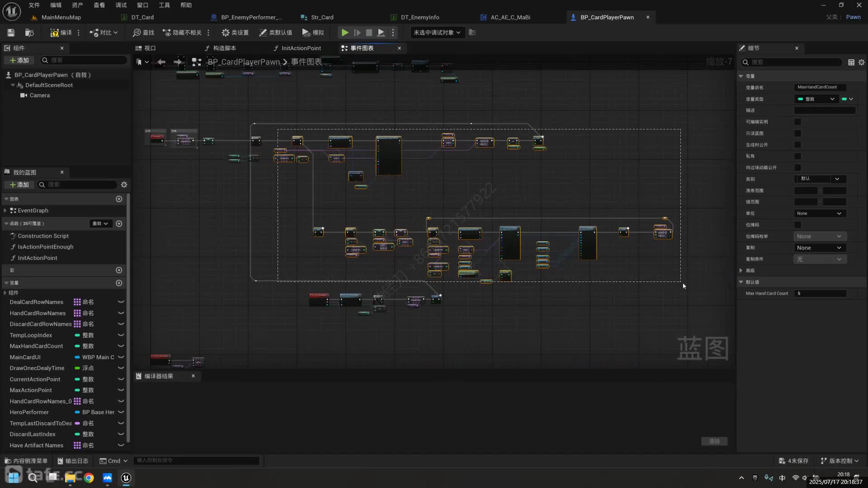Click the Max Hand Card Count value field
The width and height of the screenshot is (868, 488).
[821, 293]
